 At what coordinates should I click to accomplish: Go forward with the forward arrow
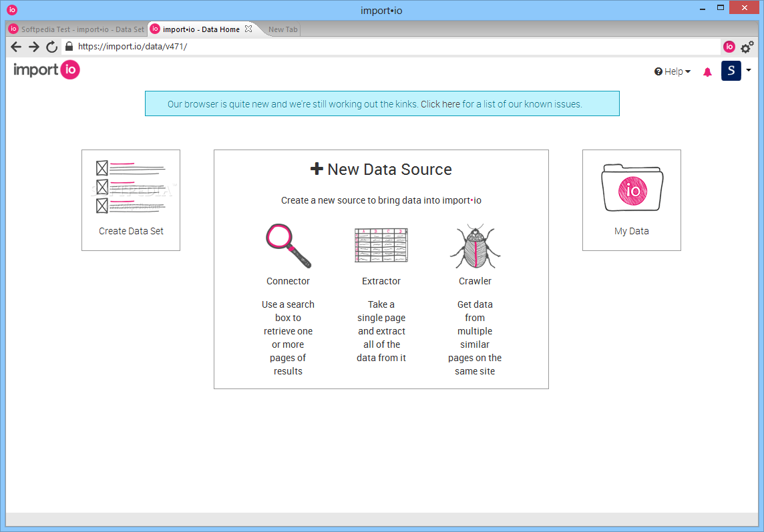(33, 47)
